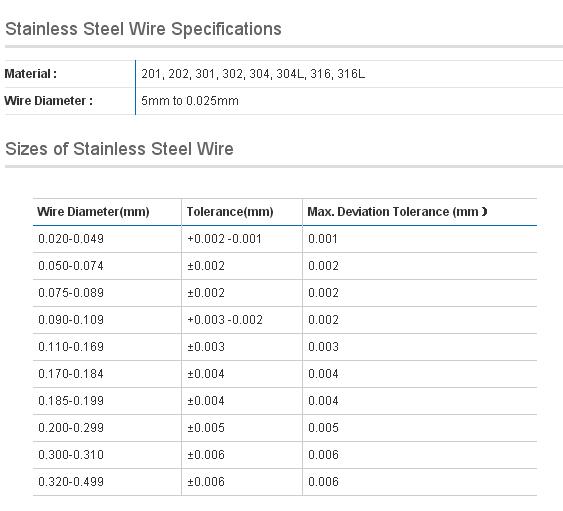Click the Stainless Steel Wire Specifications heading
Image resolution: width=563 pixels, height=511 pixels.
(143, 29)
